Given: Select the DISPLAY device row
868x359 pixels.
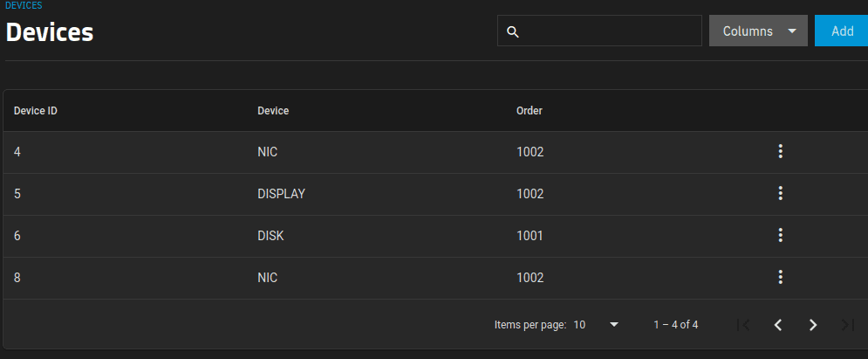Looking at the screenshot, I should pos(435,194).
